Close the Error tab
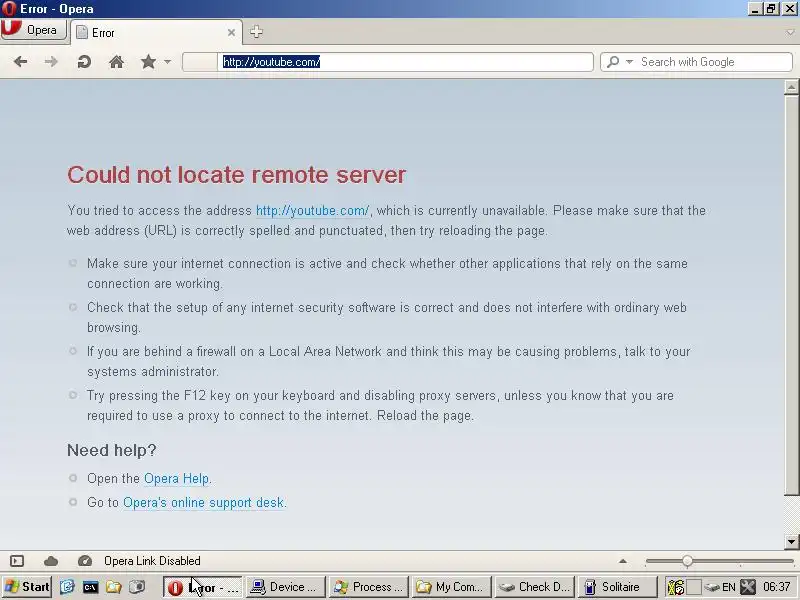The image size is (800, 600). [231, 33]
